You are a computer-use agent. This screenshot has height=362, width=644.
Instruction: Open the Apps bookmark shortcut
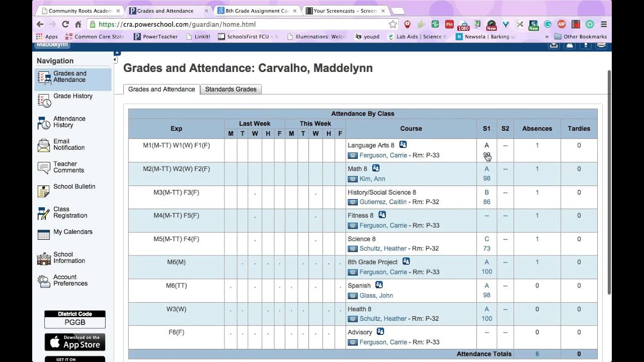[x=47, y=37]
